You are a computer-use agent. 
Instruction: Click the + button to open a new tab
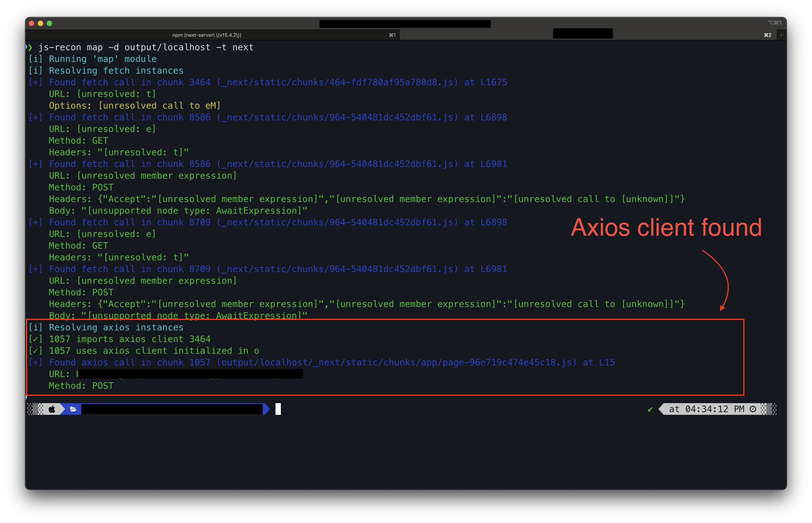[781, 35]
